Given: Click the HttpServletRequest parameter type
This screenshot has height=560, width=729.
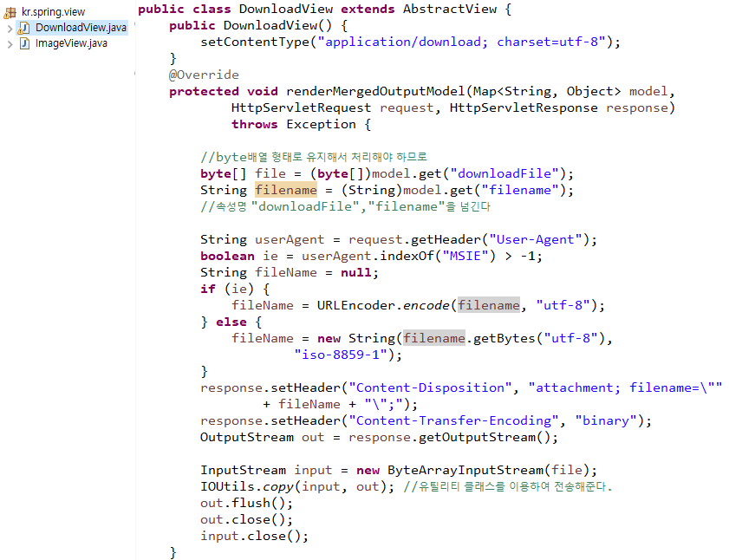Looking at the screenshot, I should [x=302, y=107].
